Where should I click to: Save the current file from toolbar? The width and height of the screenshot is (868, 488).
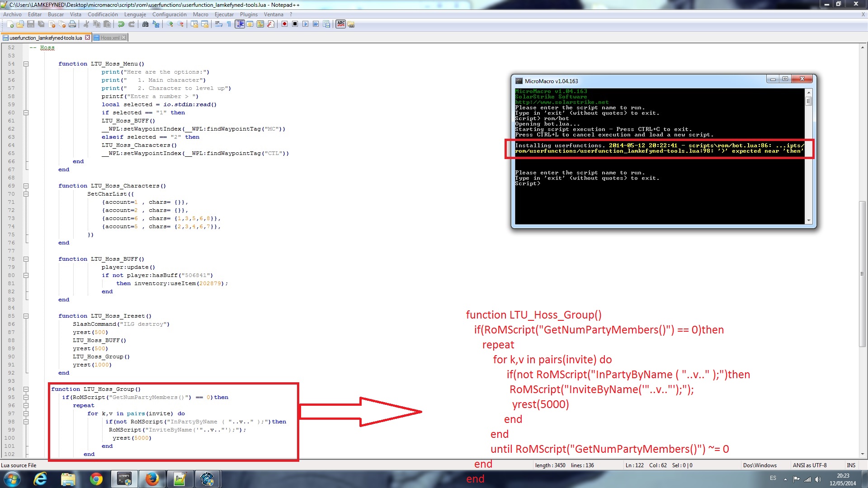click(31, 24)
